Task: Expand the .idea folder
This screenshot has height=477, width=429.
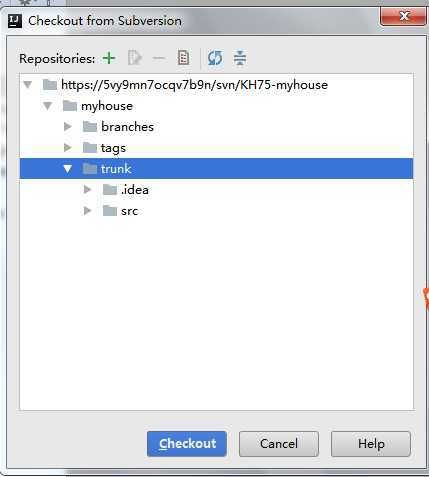Action: tap(88, 190)
